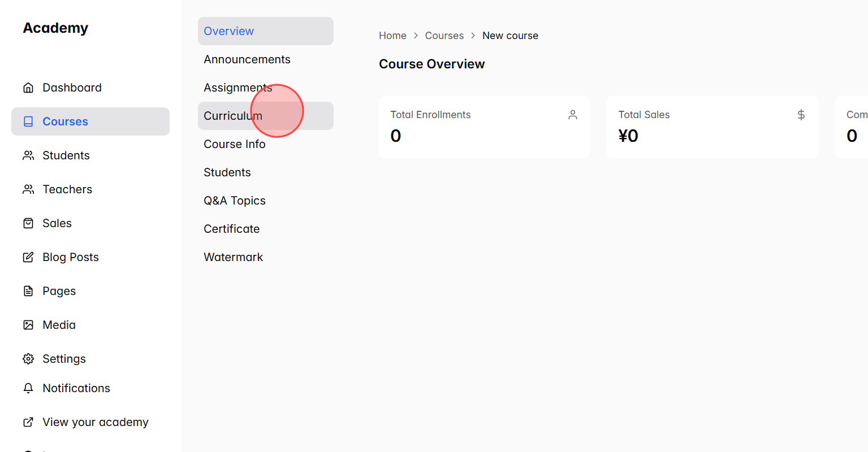The width and height of the screenshot is (868, 452).
Task: Open Settings via the gear icon
Action: [x=28, y=358]
